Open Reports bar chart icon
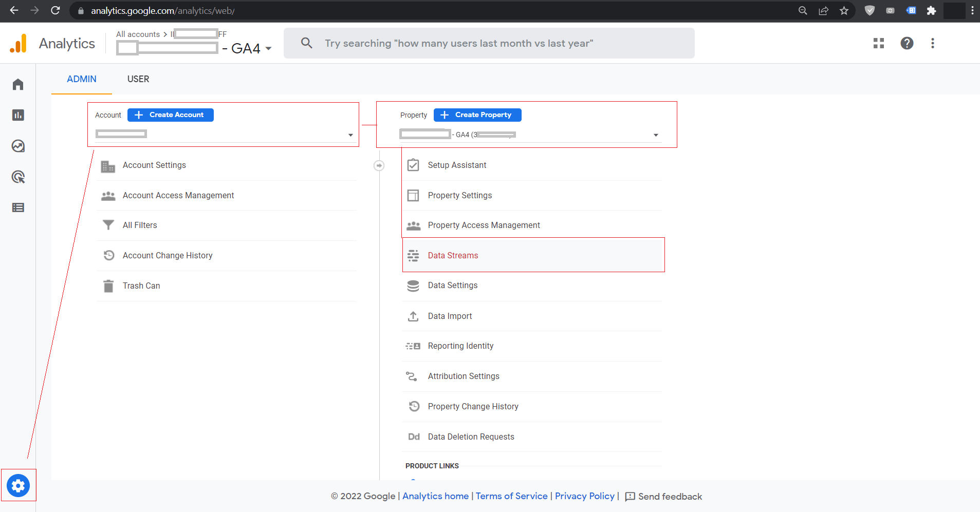Image resolution: width=980 pixels, height=512 pixels. coord(18,115)
